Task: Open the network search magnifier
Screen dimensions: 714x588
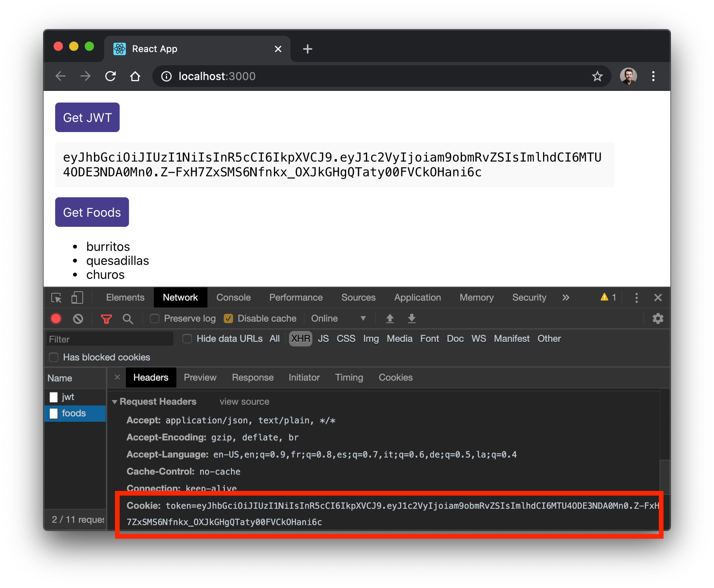Action: 128,319
